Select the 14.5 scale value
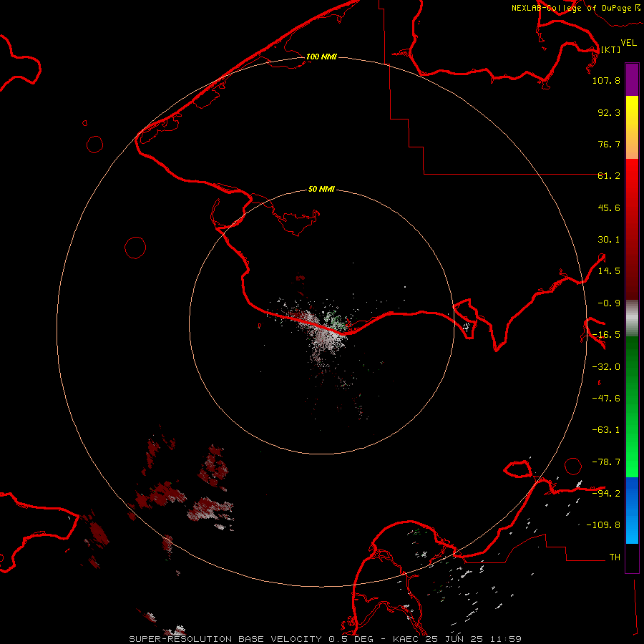644x644 pixels. [x=609, y=271]
